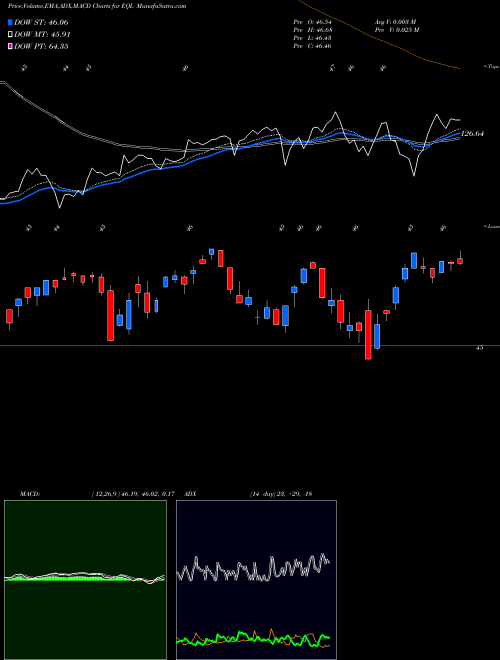The image size is (500, 660).
Task: Click the 45 price level label
Action: pyautogui.click(x=479, y=348)
